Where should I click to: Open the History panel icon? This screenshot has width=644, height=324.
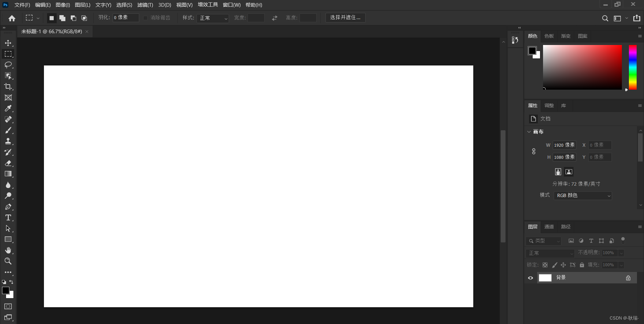pos(515,40)
